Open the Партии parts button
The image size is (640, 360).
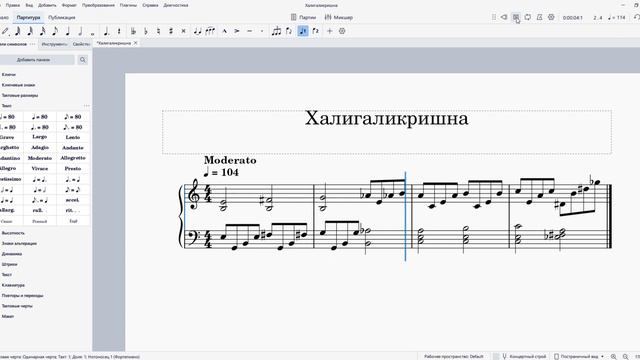(303, 17)
